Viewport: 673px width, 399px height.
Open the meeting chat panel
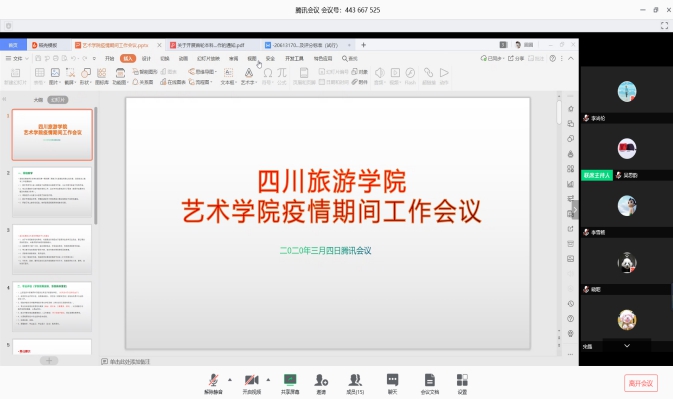(392, 384)
